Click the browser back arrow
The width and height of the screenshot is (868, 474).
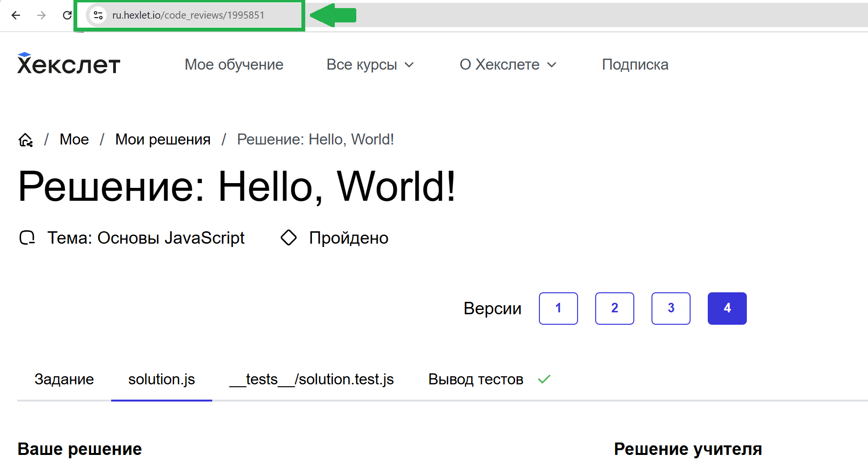point(16,15)
